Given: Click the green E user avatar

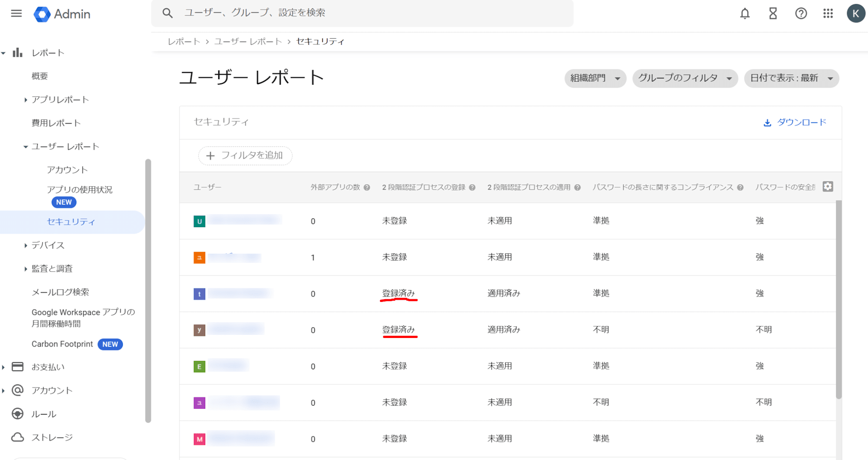Looking at the screenshot, I should click(x=199, y=367).
